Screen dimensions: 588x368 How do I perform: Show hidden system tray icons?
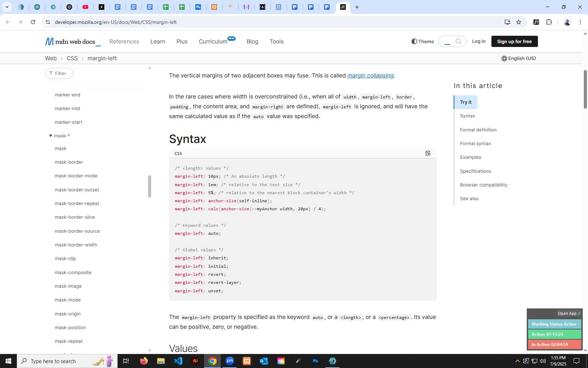[517, 361]
